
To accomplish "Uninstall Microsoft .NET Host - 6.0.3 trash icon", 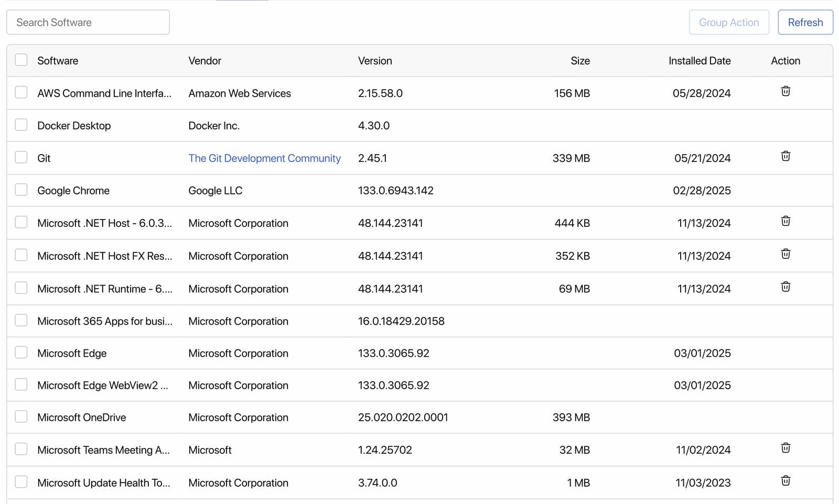I will 785,222.
